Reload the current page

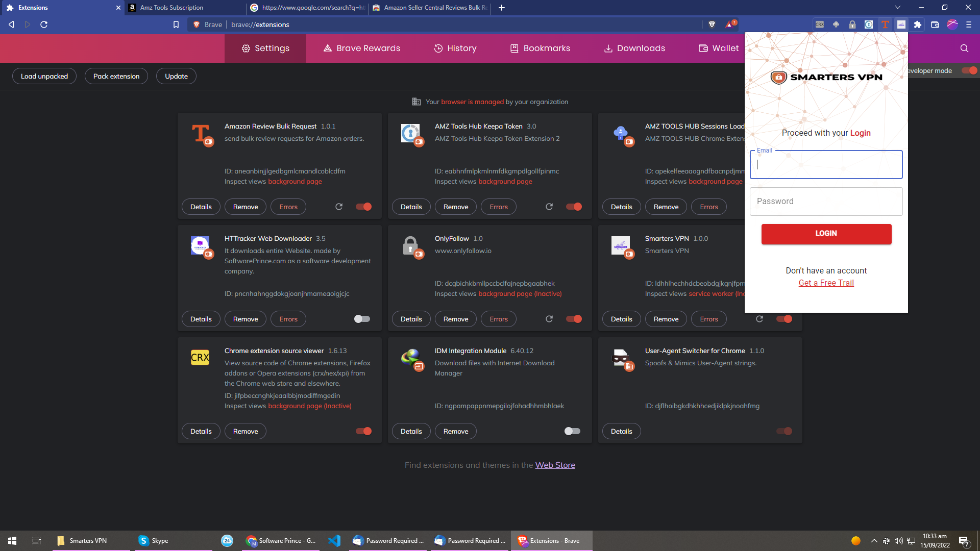[44, 24]
